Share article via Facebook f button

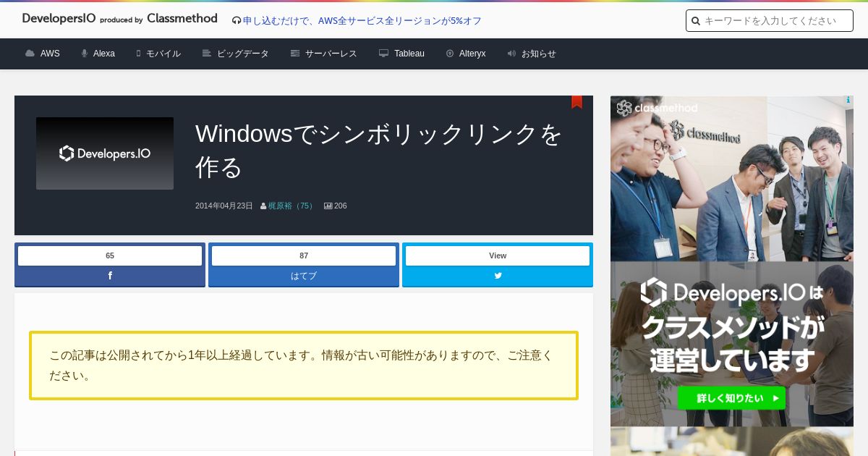point(110,276)
